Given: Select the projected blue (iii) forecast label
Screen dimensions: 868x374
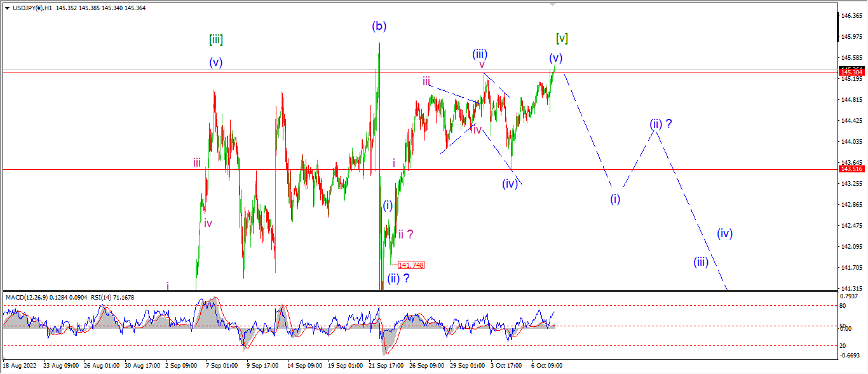Looking at the screenshot, I should [x=701, y=262].
